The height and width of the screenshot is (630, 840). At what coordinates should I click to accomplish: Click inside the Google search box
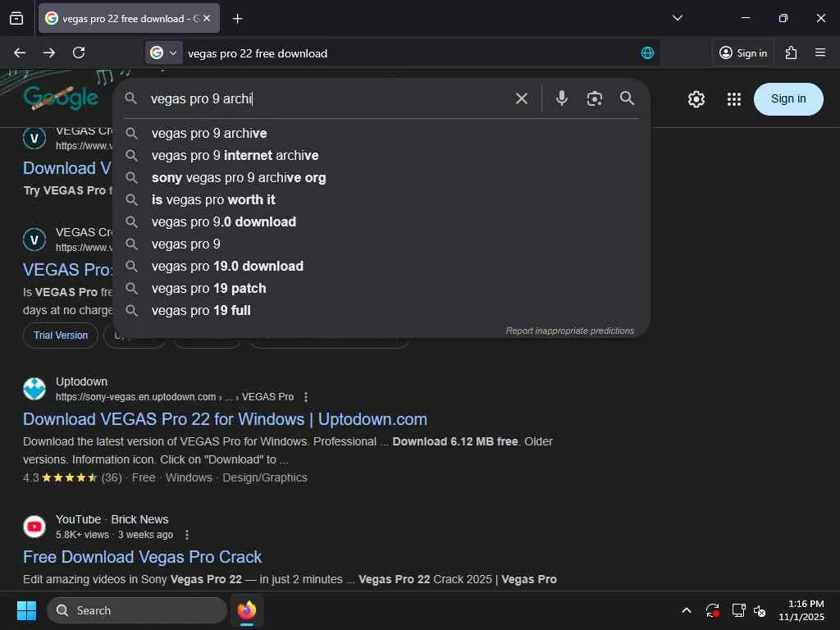click(326, 98)
